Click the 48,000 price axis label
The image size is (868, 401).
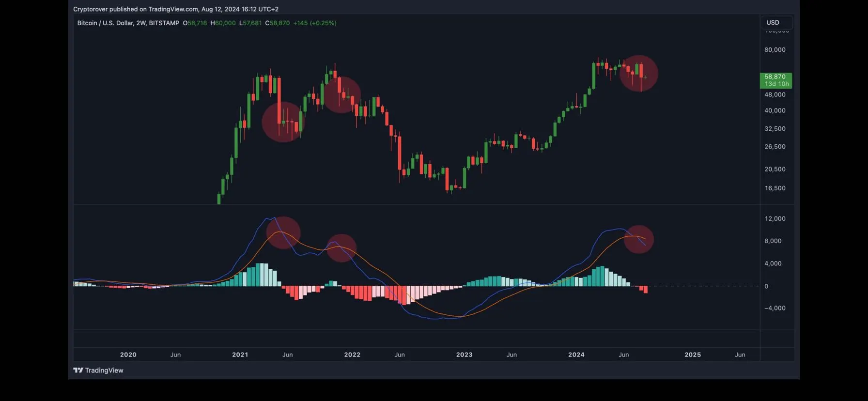pyautogui.click(x=775, y=95)
